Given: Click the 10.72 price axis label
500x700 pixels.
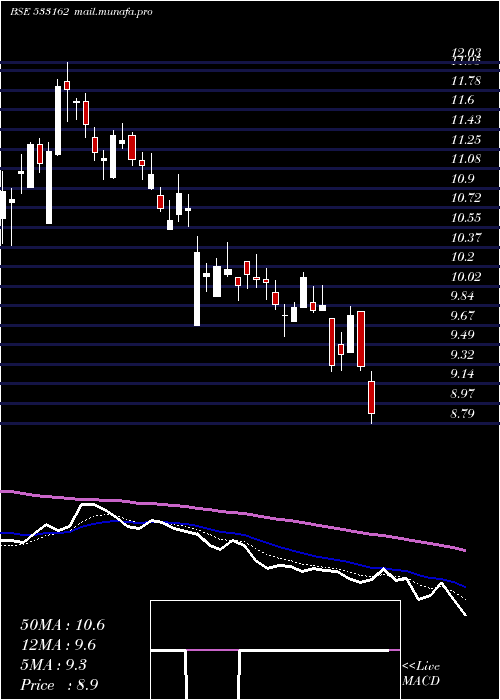Looking at the screenshot, I should pyautogui.click(x=466, y=198).
